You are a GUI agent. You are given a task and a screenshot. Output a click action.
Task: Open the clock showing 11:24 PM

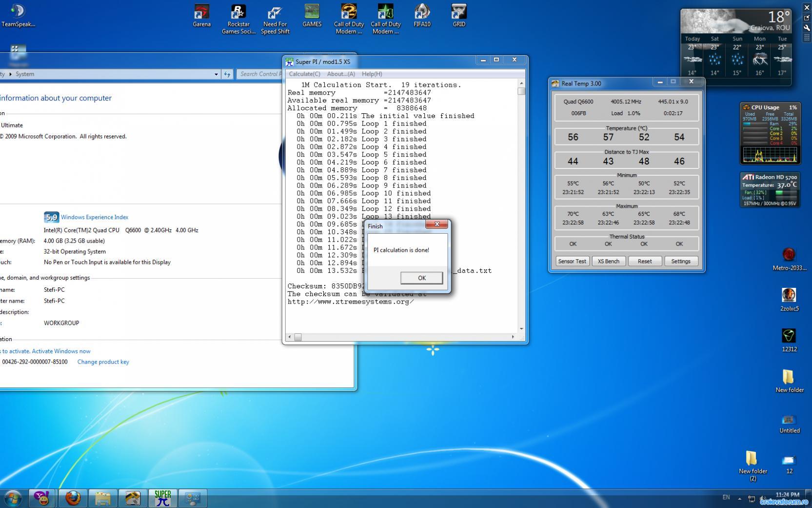point(787,495)
